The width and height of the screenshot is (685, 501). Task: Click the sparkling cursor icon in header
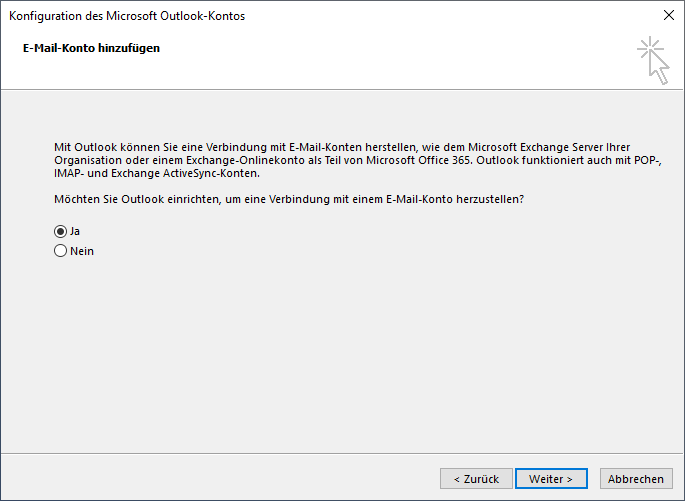654,60
